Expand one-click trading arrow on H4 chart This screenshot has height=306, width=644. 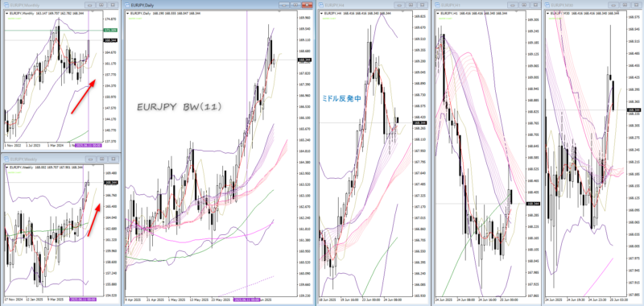click(x=321, y=13)
